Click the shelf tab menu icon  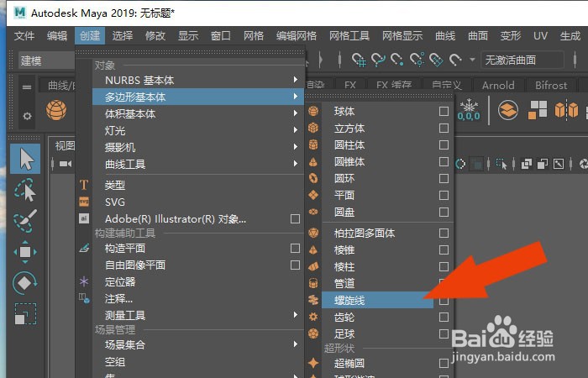click(27, 87)
